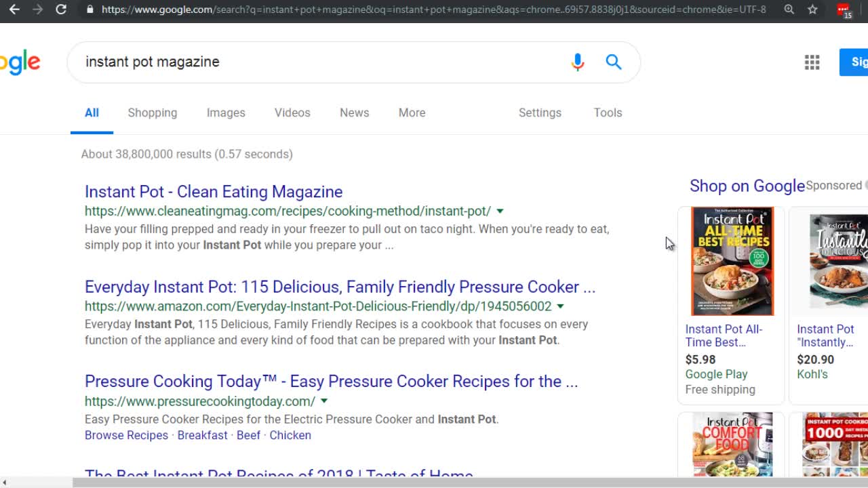Click the blue search magnifier button
This screenshot has width=868, height=488.
pyautogui.click(x=614, y=62)
